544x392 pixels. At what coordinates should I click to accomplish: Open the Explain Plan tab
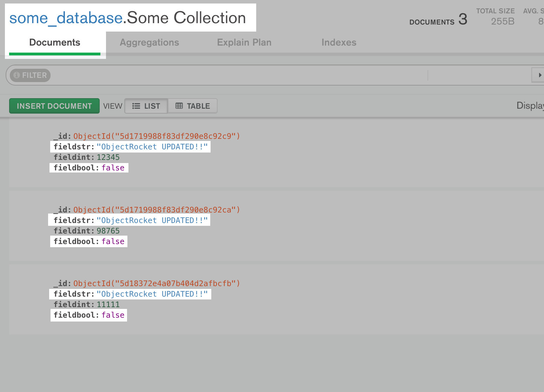[x=244, y=42]
